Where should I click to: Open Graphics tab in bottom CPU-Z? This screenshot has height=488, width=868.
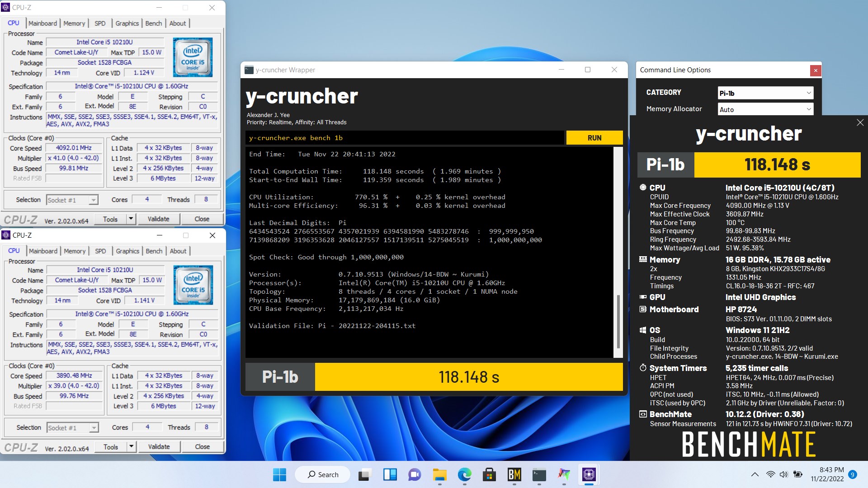[127, 251]
